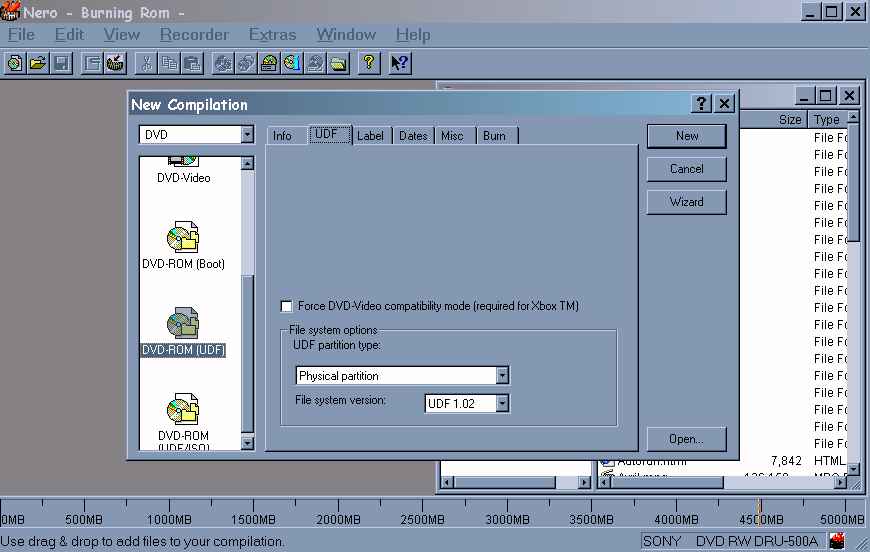Click the file browser folders icon
870x552 pixels.
[338, 63]
